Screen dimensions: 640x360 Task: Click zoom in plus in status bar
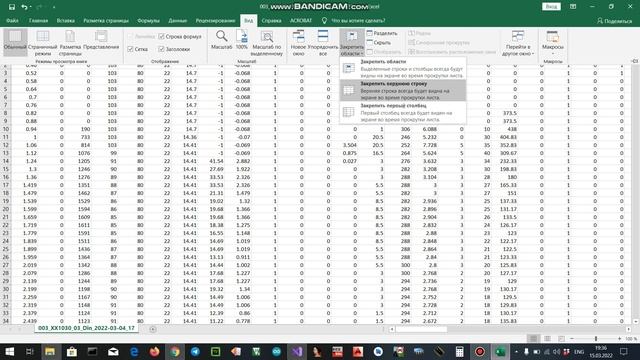pos(620,339)
